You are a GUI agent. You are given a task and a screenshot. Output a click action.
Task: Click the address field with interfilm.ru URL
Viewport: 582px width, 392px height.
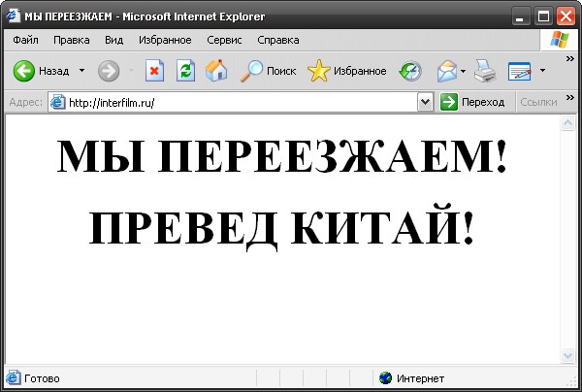tap(242, 102)
